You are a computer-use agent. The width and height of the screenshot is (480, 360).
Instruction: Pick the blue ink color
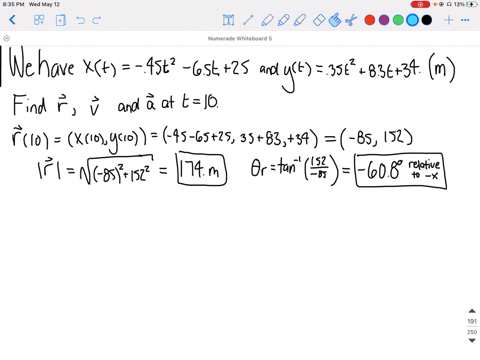click(x=412, y=20)
